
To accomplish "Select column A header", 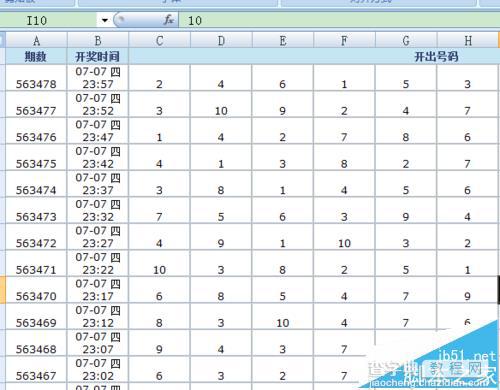I will click(x=36, y=40).
